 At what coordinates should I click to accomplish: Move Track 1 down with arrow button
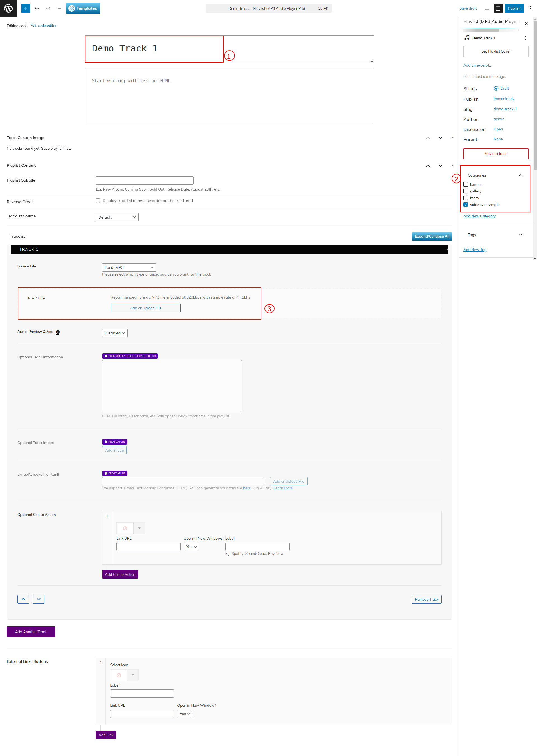[x=39, y=599]
